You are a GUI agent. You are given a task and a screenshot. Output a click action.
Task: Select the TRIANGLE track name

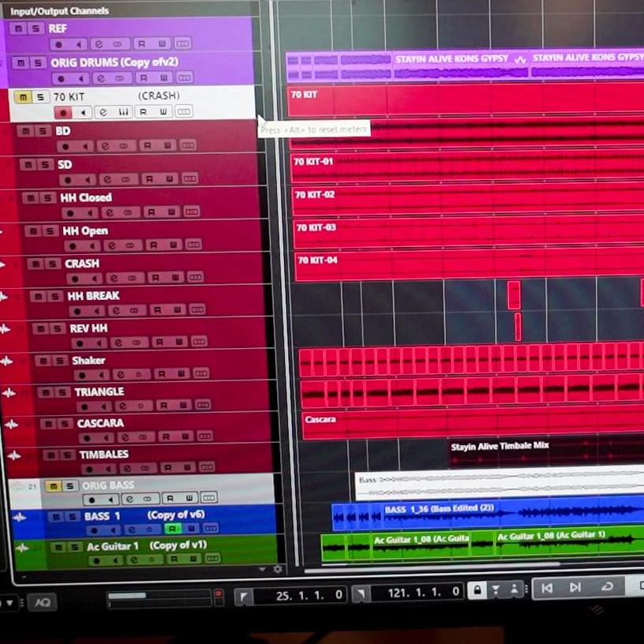point(99,391)
